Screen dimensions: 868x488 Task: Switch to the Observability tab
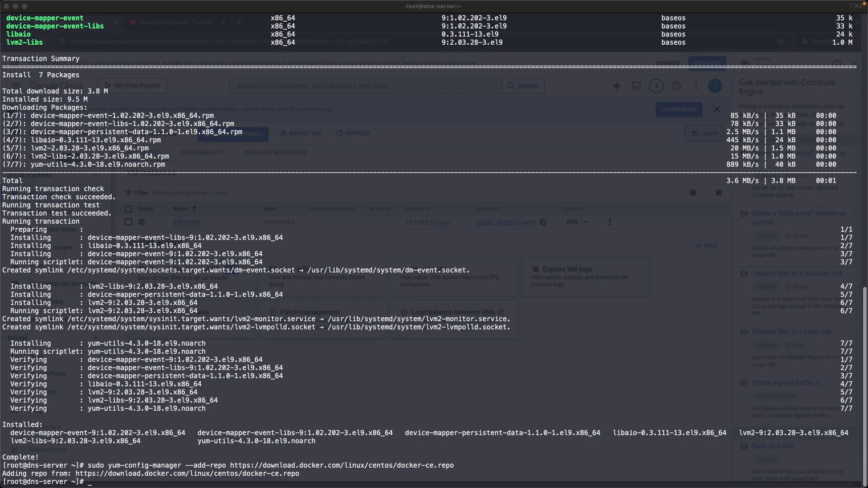201,153
